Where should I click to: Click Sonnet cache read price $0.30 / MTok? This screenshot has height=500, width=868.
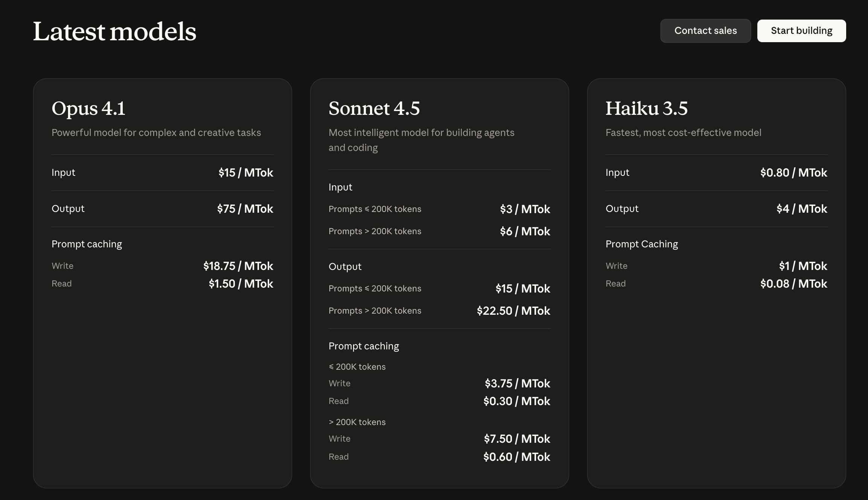click(x=516, y=401)
